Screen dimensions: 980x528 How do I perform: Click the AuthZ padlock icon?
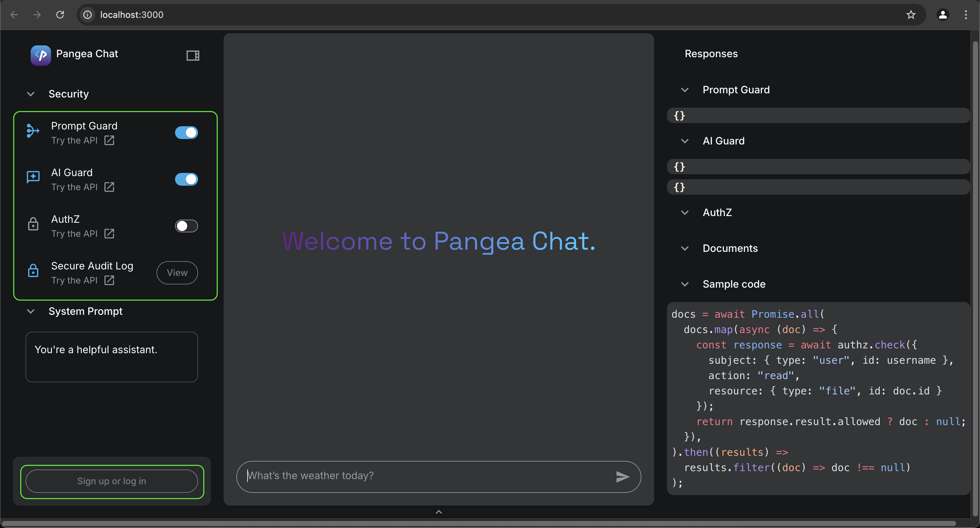click(x=33, y=224)
